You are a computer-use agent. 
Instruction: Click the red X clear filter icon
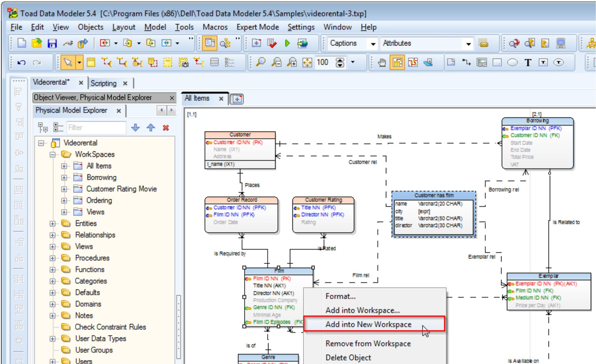click(166, 127)
